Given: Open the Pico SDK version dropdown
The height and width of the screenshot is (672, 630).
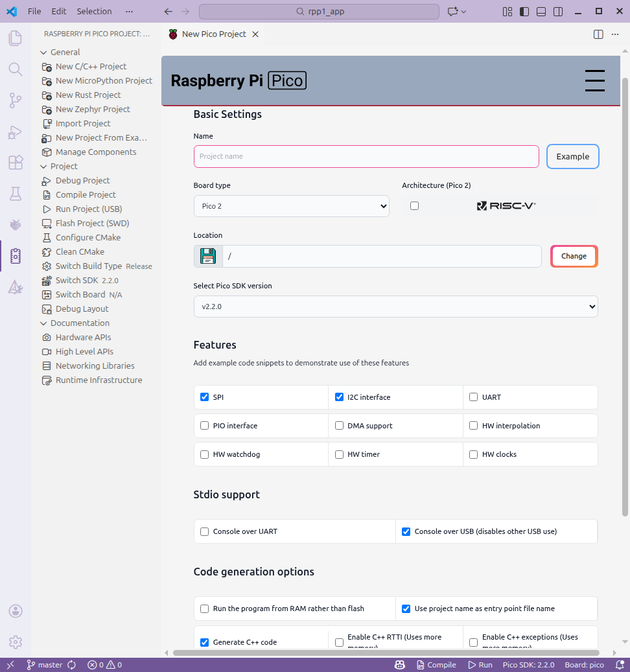Looking at the screenshot, I should (395, 307).
